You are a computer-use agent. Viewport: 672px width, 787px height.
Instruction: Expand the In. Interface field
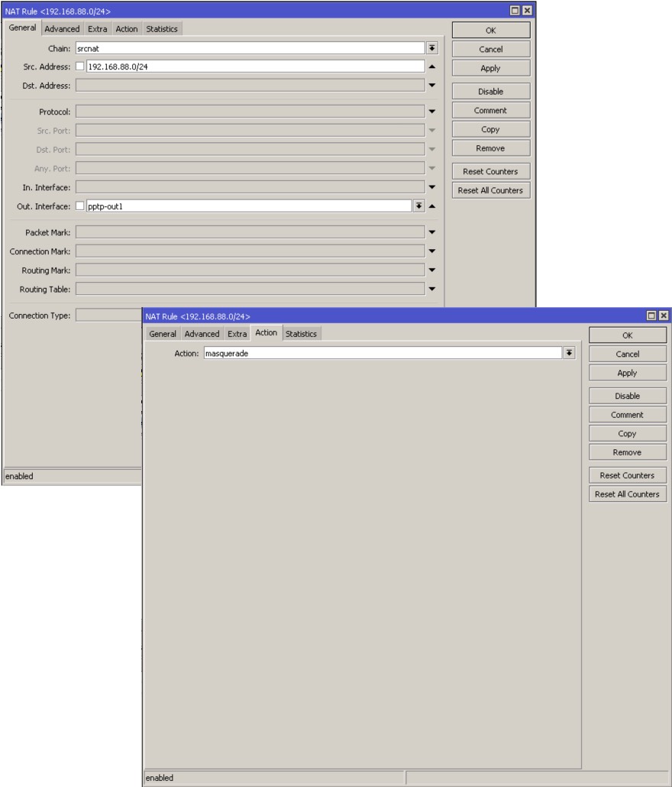tap(433, 187)
